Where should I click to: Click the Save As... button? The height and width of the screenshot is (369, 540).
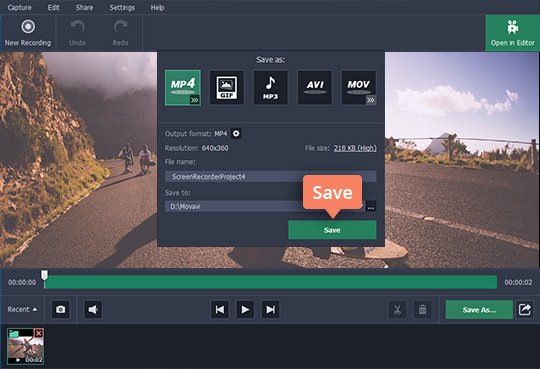[x=479, y=309]
